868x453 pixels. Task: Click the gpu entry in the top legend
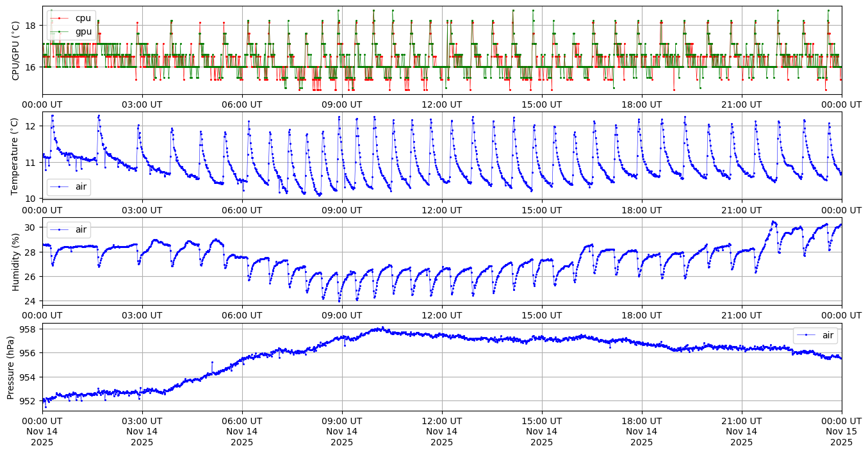[83, 31]
